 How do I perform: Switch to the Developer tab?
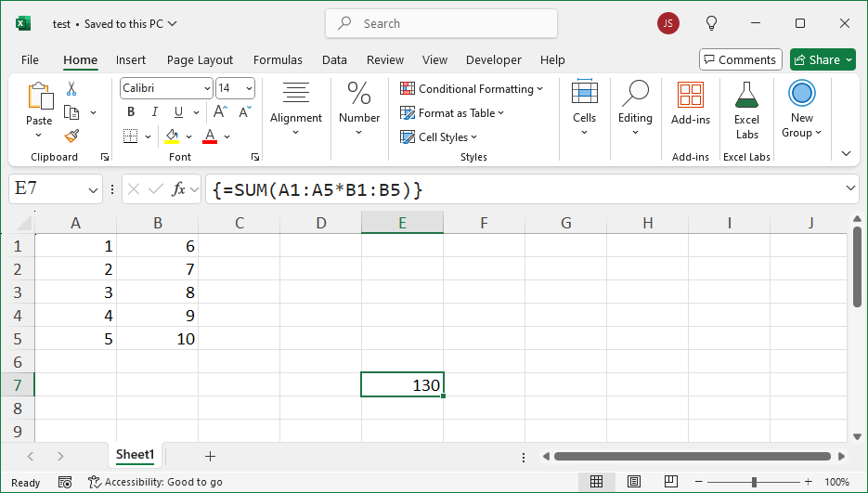pyautogui.click(x=494, y=59)
